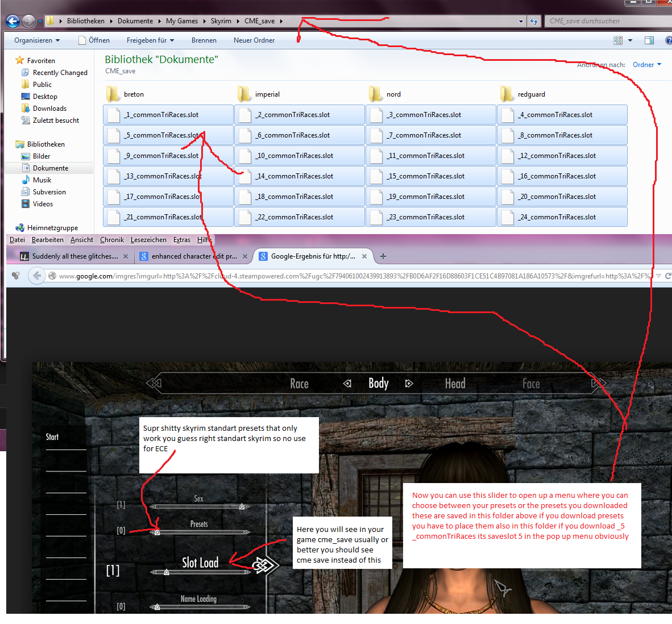Click the Presets slider
The height and width of the screenshot is (624, 672).
click(200, 533)
